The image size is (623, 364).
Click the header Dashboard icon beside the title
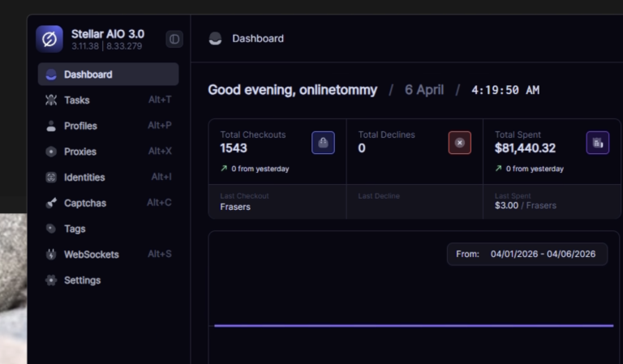pos(215,38)
